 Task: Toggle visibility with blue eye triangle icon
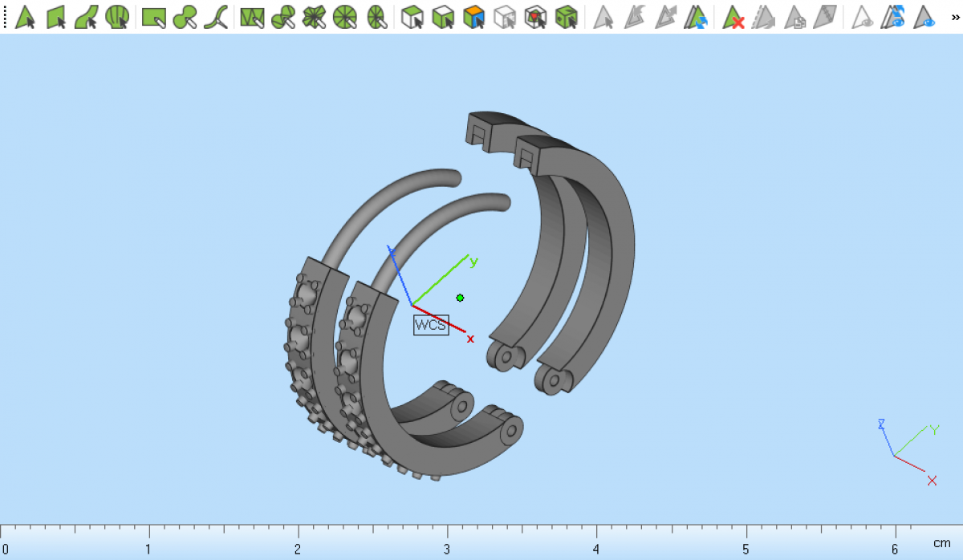(925, 17)
